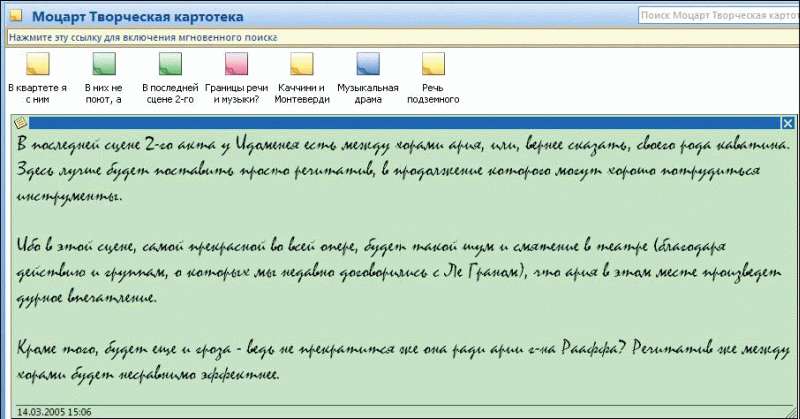This screenshot has width=800, height=419.
Task: Open the blue 'Музыкальная драма' note
Action: pos(368,65)
